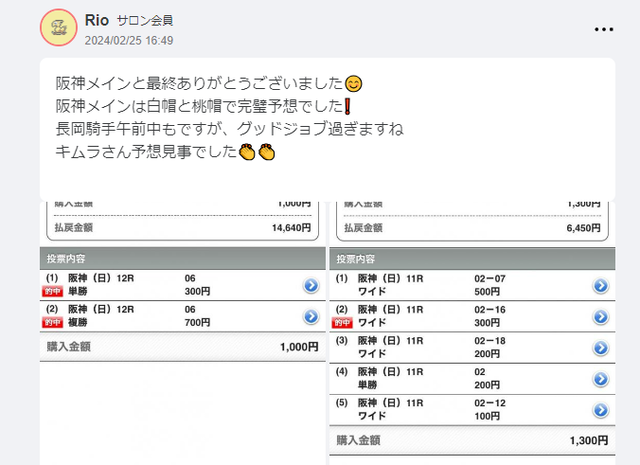Click the 300円 stake on 12R 単勝
Screen dimensions: 640x465
coord(198,291)
